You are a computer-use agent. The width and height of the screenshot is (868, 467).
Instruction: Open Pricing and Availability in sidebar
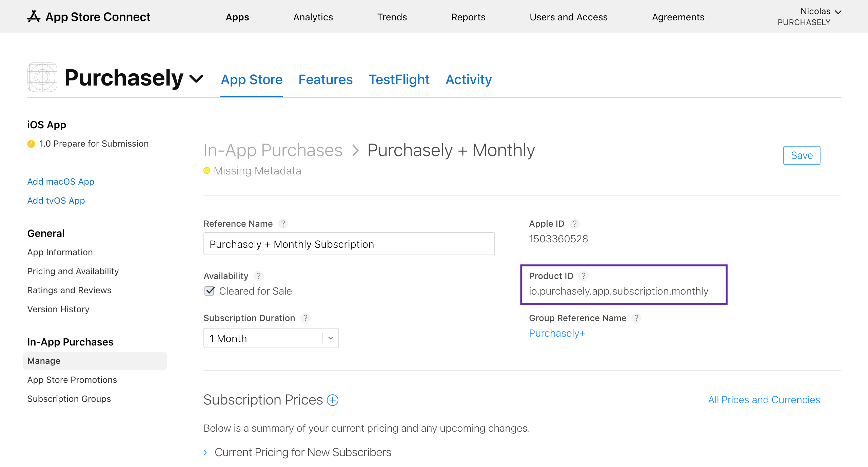(73, 271)
